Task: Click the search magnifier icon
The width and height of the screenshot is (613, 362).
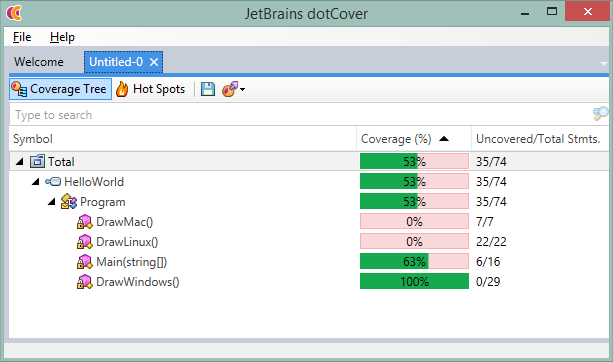Action: 600,114
